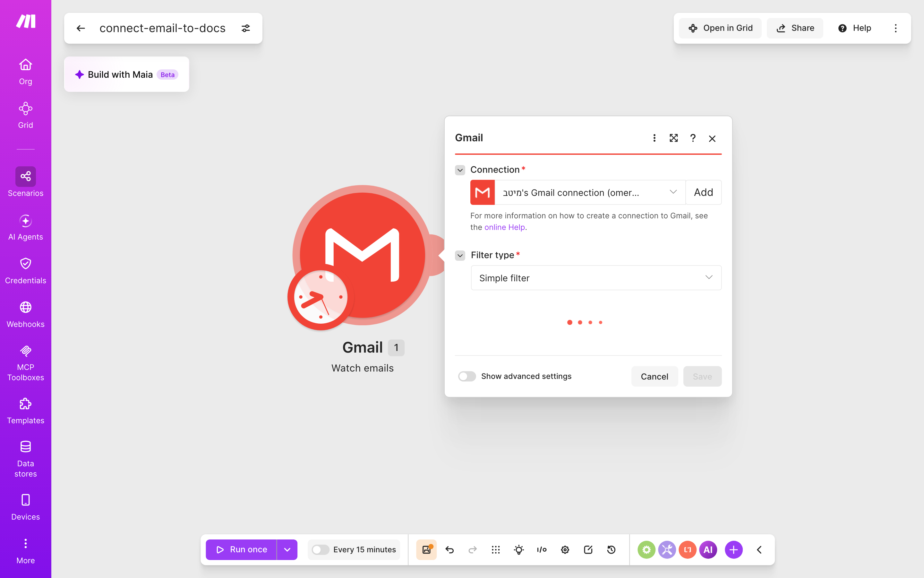This screenshot has height=578, width=924.
Task: Collapse the Connection section chevron
Action: (460, 170)
